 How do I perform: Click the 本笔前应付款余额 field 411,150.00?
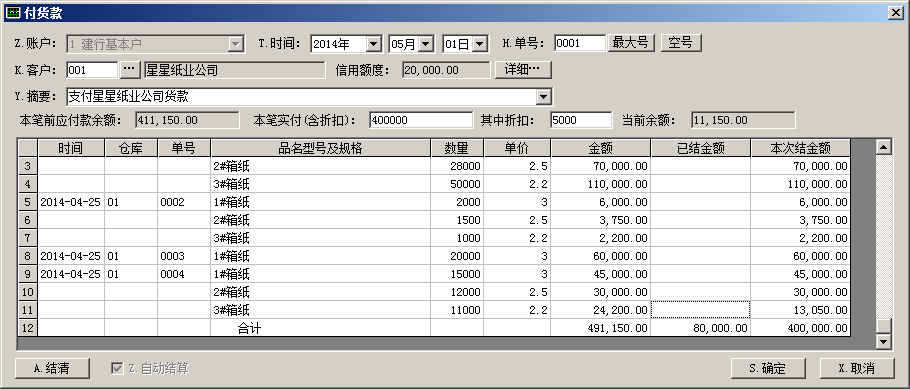(187, 120)
